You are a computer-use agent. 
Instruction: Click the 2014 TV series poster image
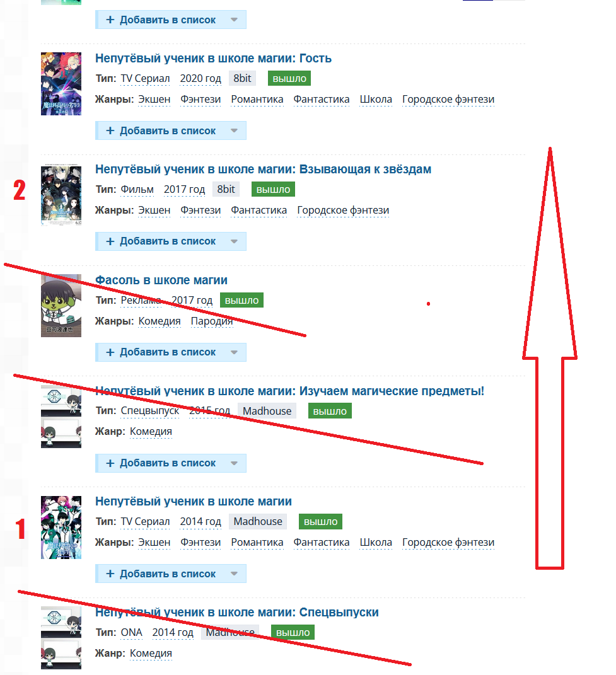click(x=61, y=528)
